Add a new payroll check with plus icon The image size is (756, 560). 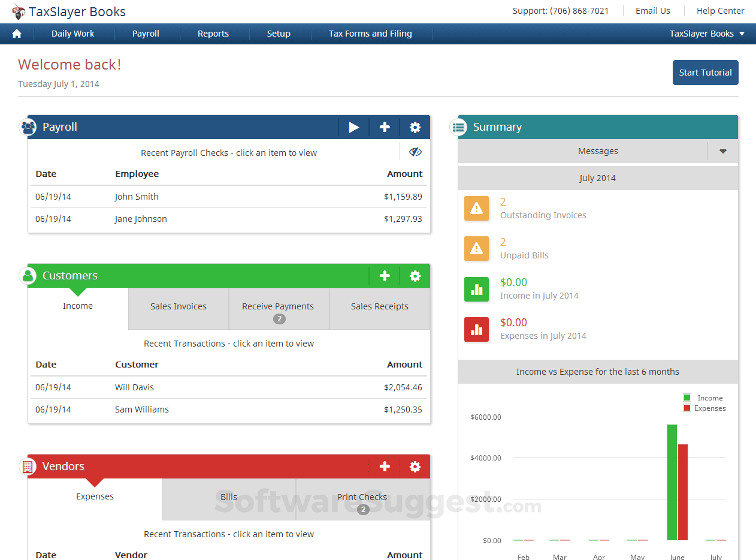[x=384, y=127]
